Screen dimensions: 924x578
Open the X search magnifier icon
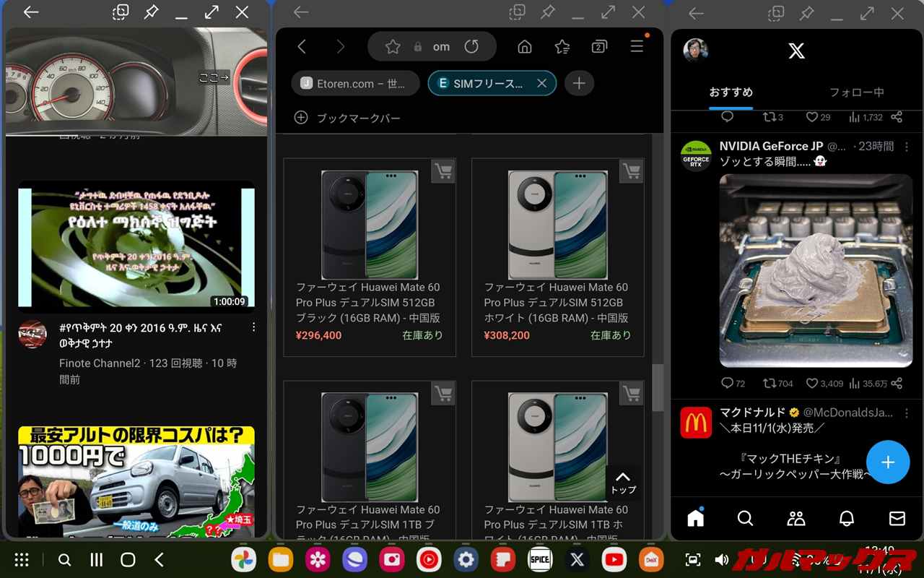tap(745, 518)
